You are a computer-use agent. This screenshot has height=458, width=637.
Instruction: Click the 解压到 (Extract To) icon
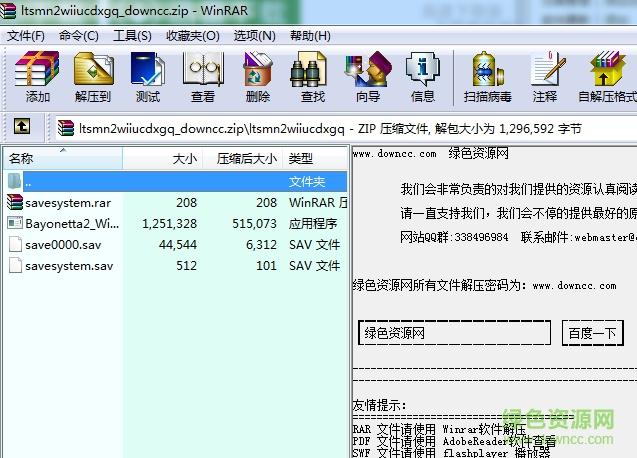pos(92,77)
